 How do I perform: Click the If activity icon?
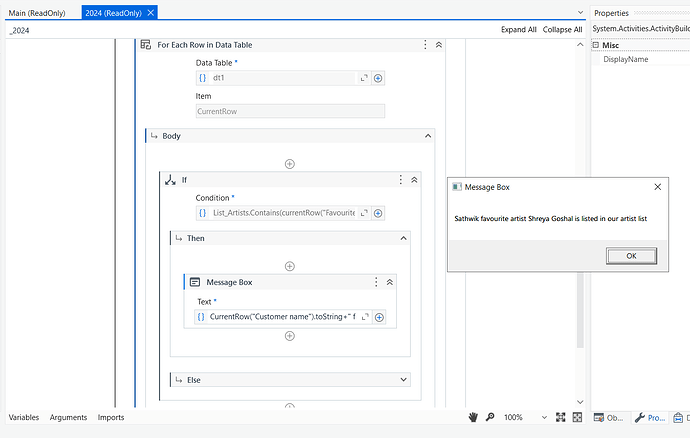click(170, 180)
